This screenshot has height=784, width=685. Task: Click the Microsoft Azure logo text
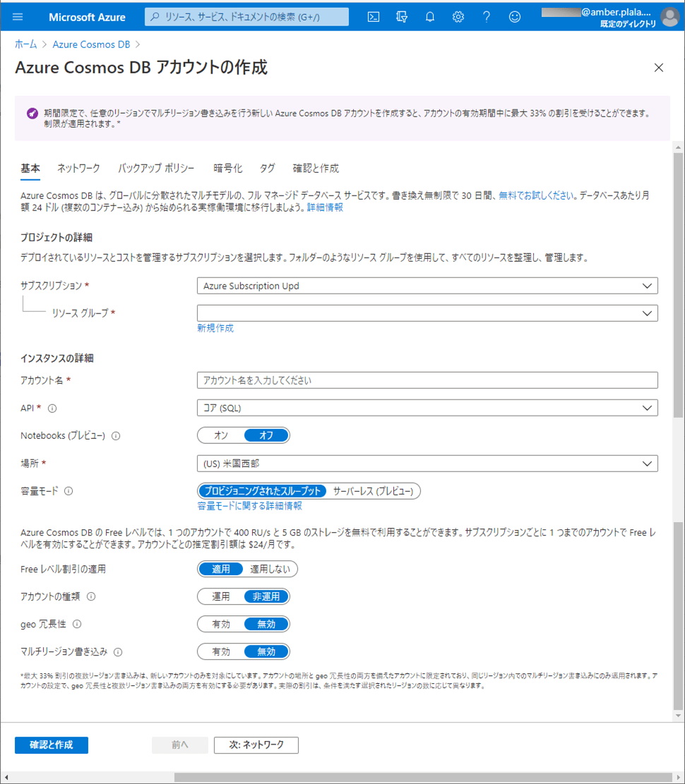(x=87, y=17)
